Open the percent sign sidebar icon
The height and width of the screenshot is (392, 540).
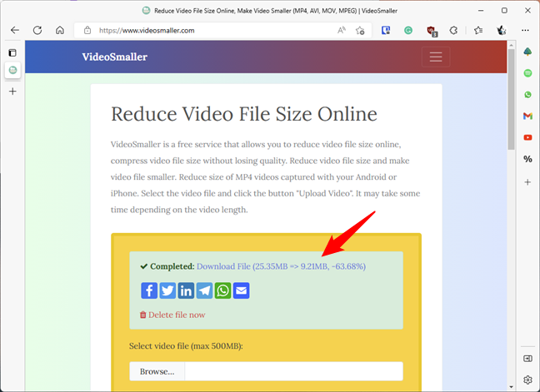pyautogui.click(x=527, y=159)
